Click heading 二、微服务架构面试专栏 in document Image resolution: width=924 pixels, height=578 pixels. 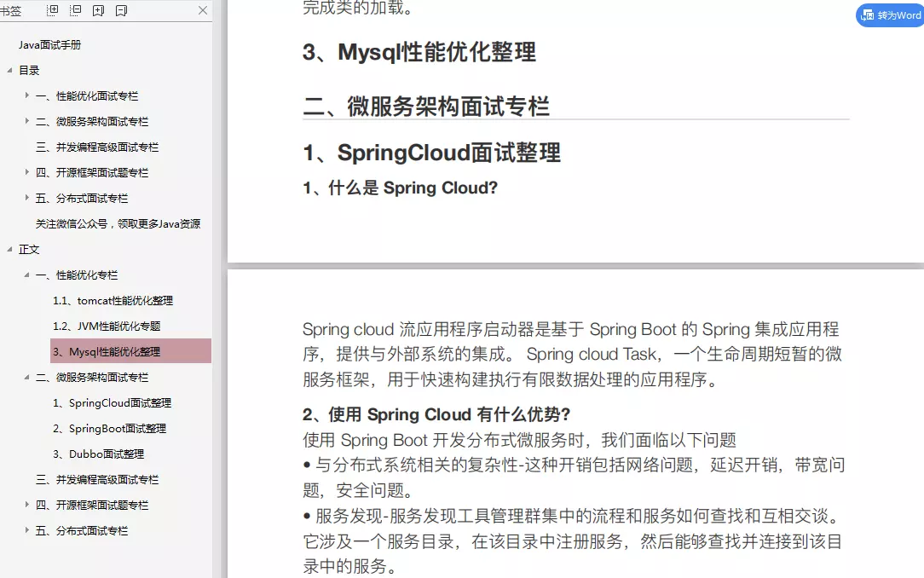[426, 107]
